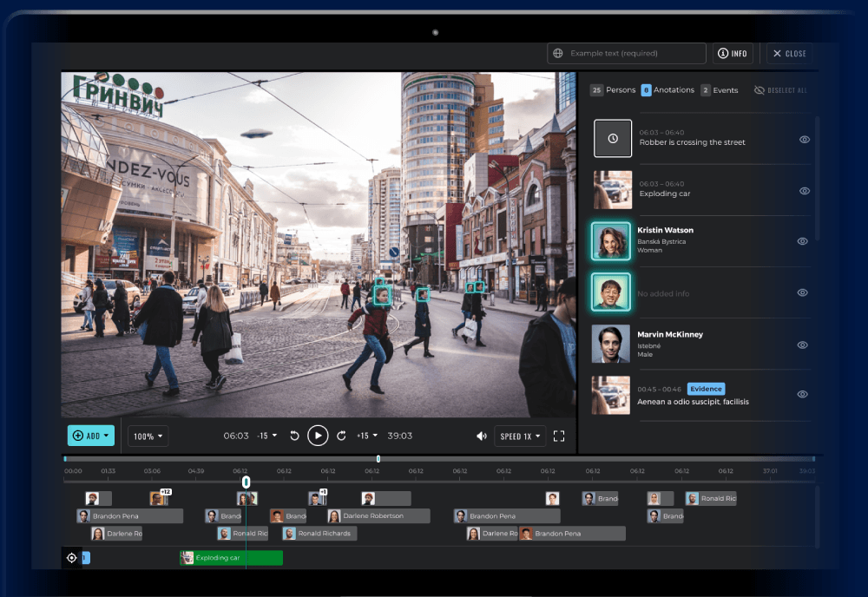Click the forward circular arrow icon

[341, 436]
